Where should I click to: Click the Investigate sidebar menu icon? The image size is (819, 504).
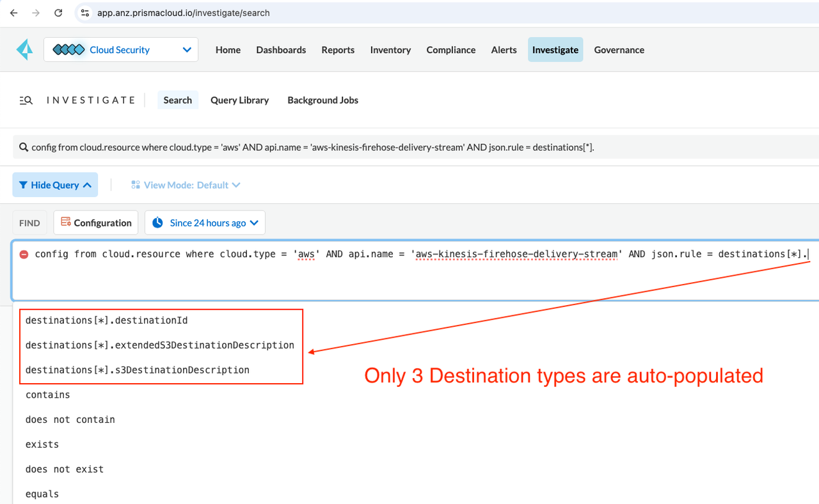click(26, 100)
